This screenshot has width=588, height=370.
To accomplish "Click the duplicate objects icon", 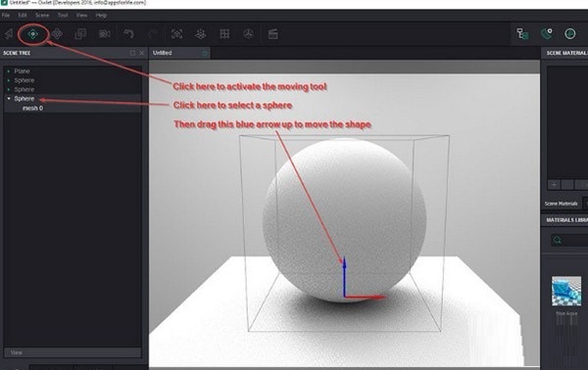I will pos(80,34).
